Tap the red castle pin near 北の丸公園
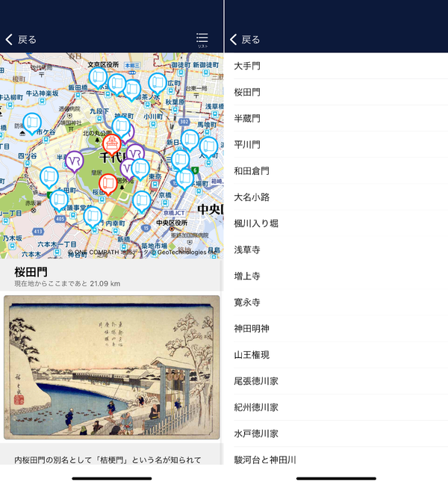Image resolution: width=448 pixels, height=485 pixels. pyautogui.click(x=112, y=145)
